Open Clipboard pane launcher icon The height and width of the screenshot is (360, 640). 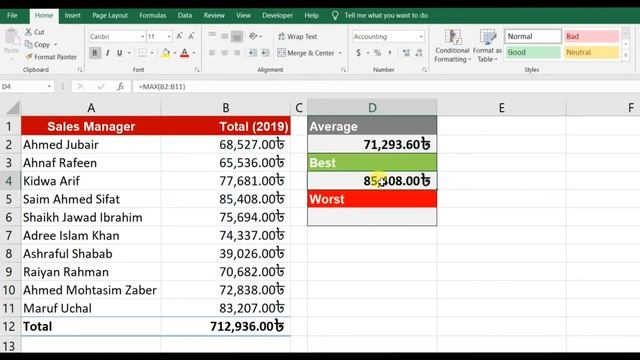[x=80, y=70]
